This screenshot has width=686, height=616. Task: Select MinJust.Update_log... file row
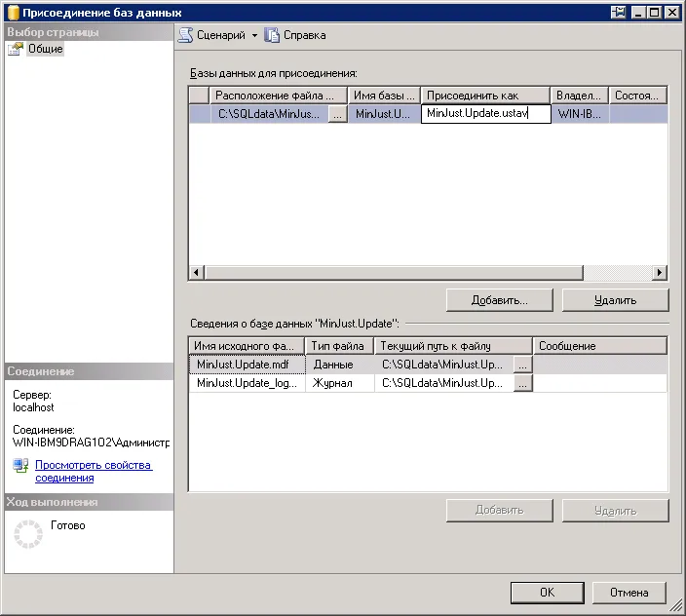click(x=248, y=383)
